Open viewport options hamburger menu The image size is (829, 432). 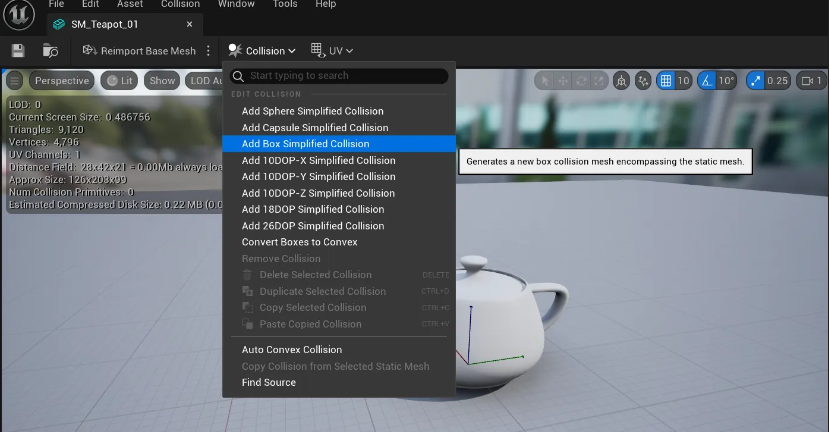(15, 81)
